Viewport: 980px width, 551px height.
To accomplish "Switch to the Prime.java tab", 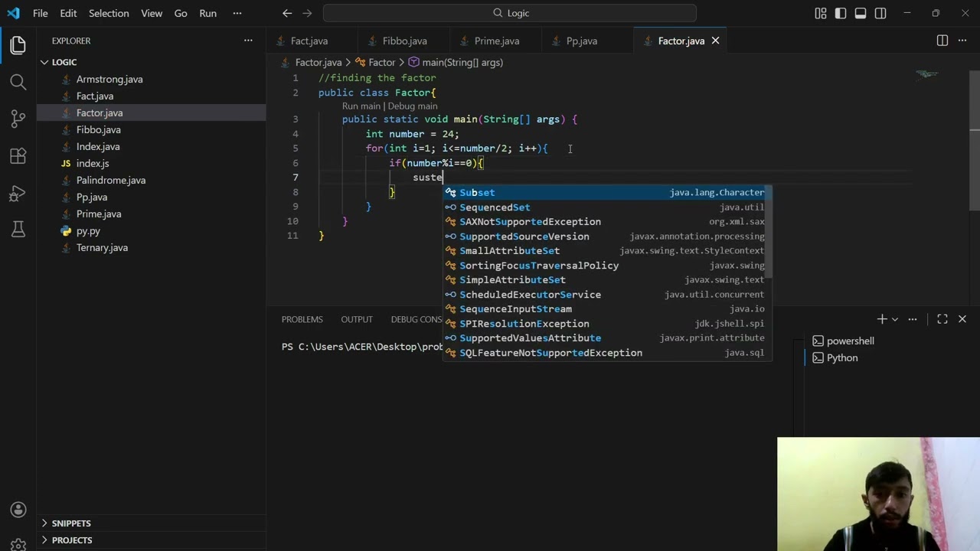I will point(496,41).
